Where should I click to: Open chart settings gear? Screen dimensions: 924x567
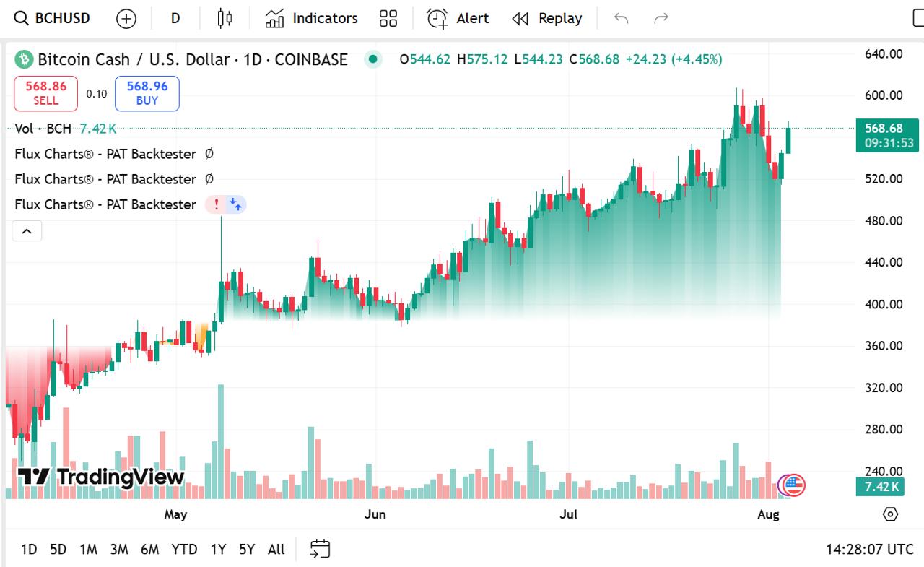(889, 514)
